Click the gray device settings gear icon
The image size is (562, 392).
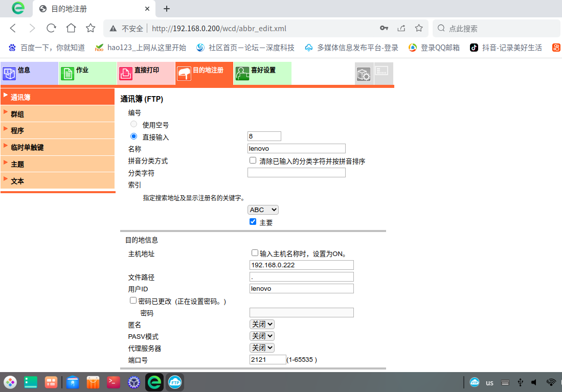click(364, 74)
